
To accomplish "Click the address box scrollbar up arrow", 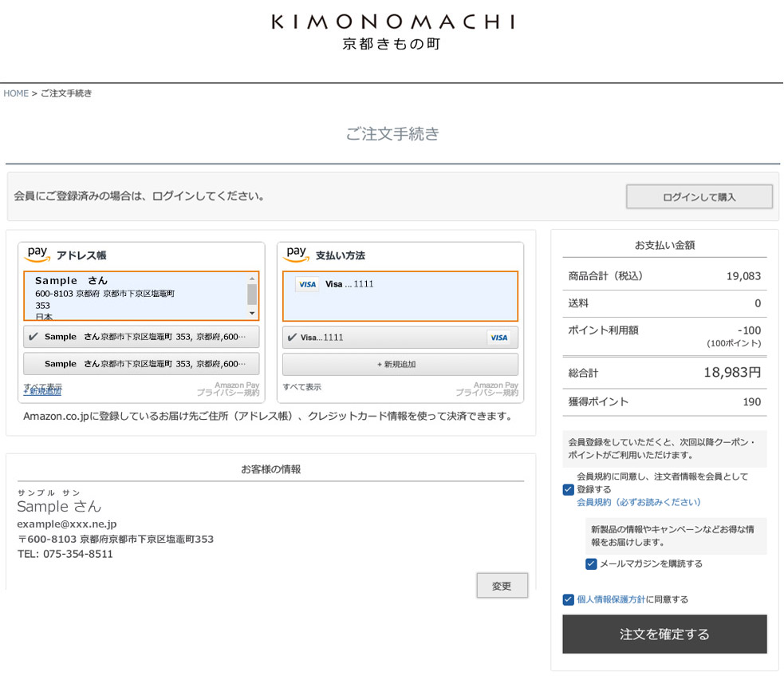I will click(x=252, y=279).
